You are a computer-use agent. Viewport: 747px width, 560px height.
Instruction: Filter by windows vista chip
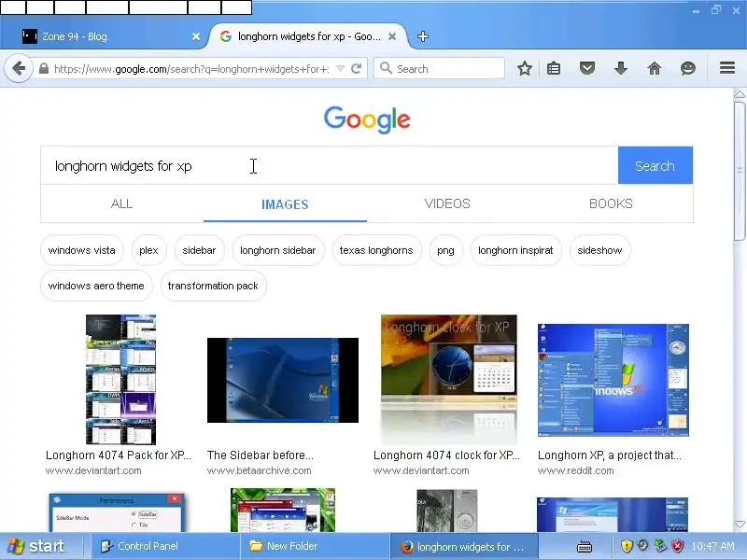coord(82,250)
